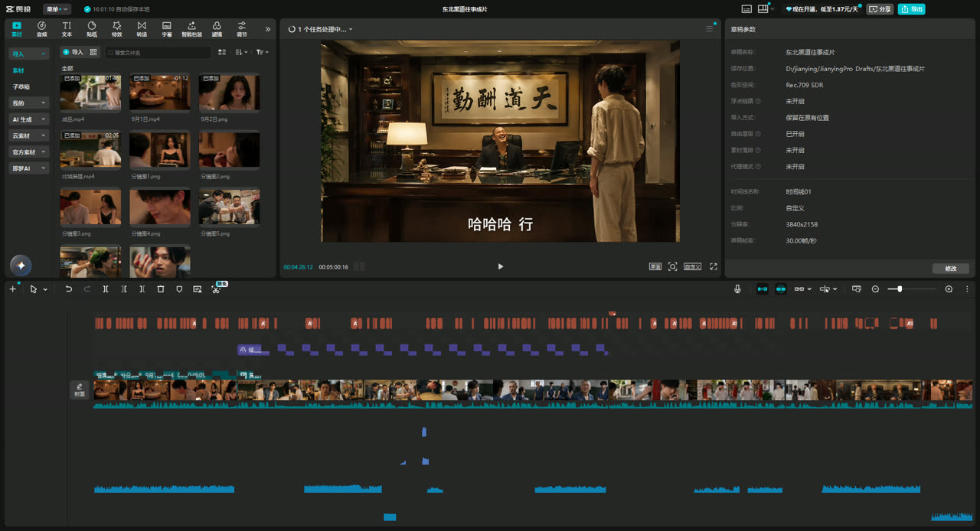980x531 pixels.
Task: Click the AI assistant sparkle button
Action: pyautogui.click(x=21, y=265)
